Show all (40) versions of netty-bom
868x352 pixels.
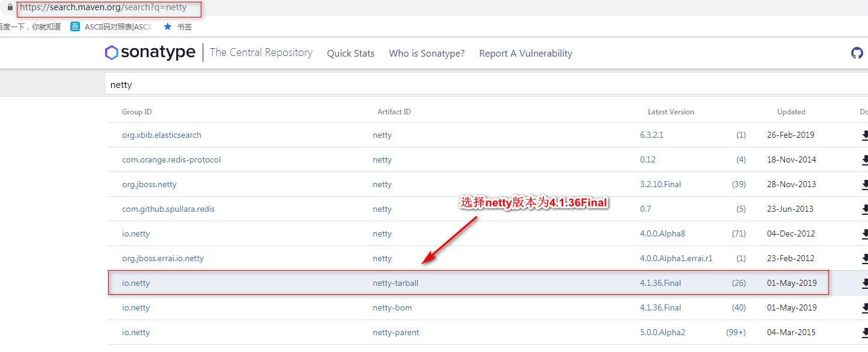point(739,307)
